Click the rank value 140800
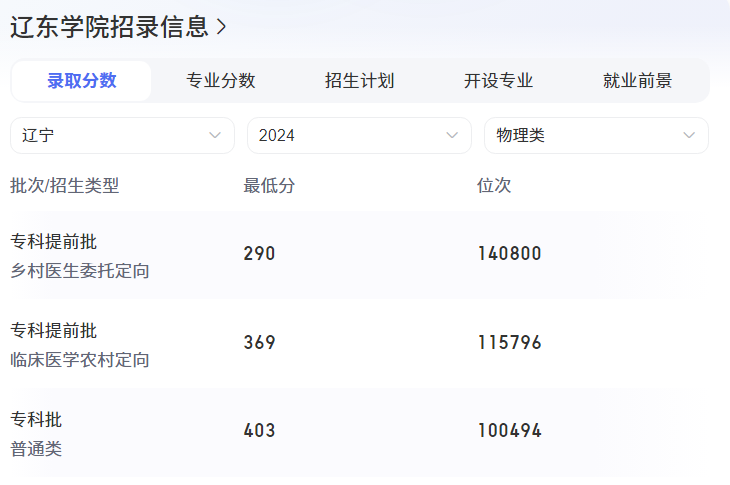Screen dimensions: 730x485 (510, 254)
